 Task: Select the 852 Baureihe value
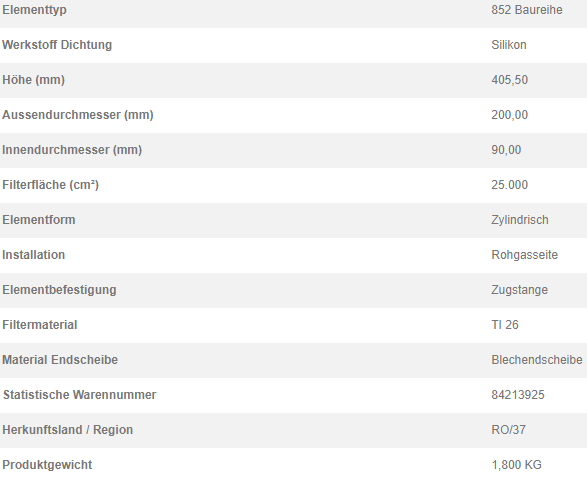(527, 10)
